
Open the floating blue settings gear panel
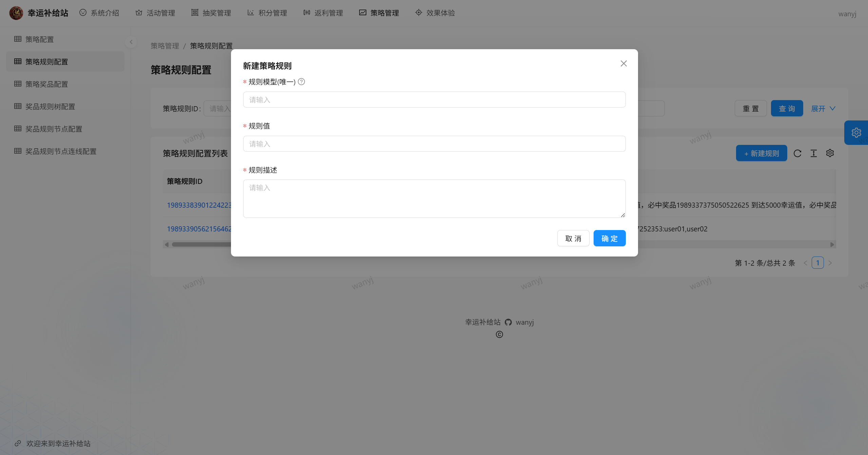point(856,133)
